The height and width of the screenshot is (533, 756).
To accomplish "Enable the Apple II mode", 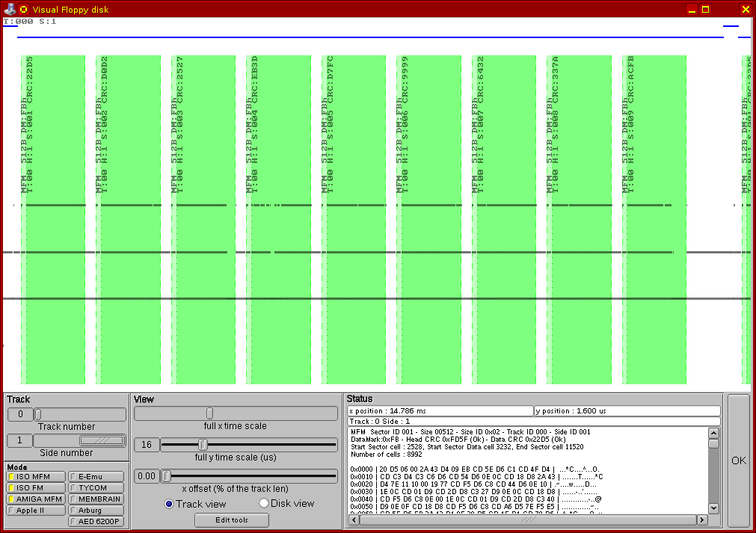I will [x=34, y=511].
